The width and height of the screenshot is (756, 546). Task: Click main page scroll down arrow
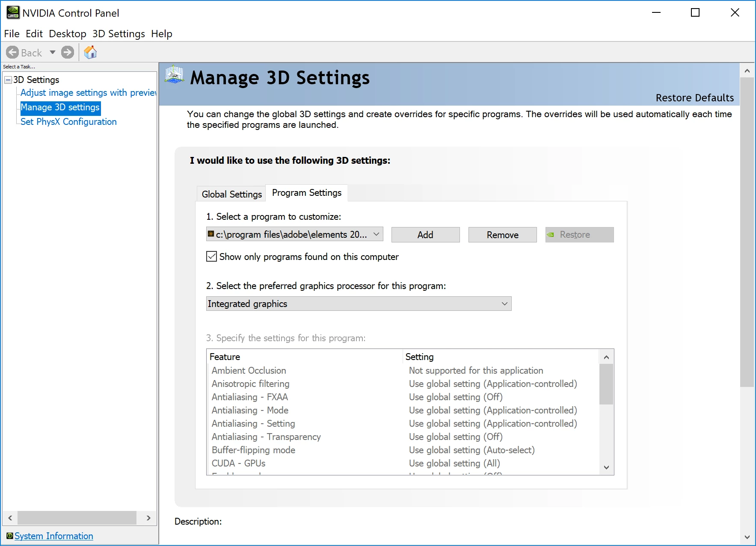747,537
